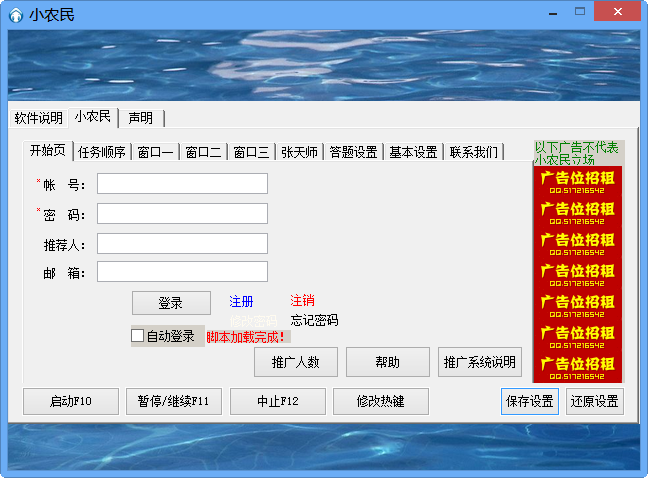This screenshot has width=648, height=478.
Task: Click the first 广告位招租 ad banner
Action: coord(577,181)
